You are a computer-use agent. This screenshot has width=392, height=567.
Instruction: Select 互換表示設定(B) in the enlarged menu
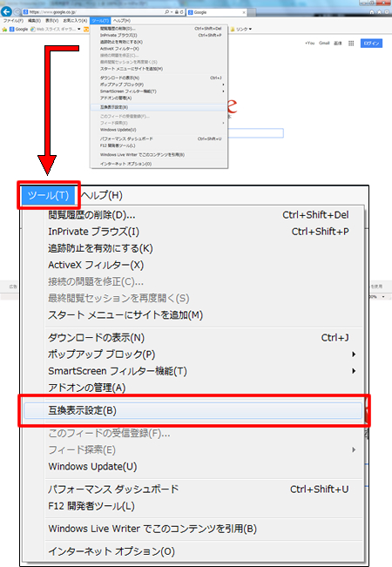tap(193, 410)
